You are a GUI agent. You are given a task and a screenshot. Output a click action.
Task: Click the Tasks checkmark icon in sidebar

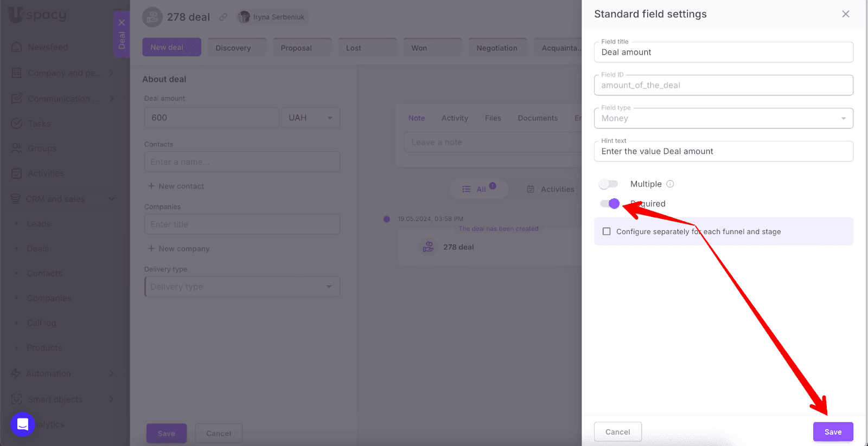(x=17, y=124)
